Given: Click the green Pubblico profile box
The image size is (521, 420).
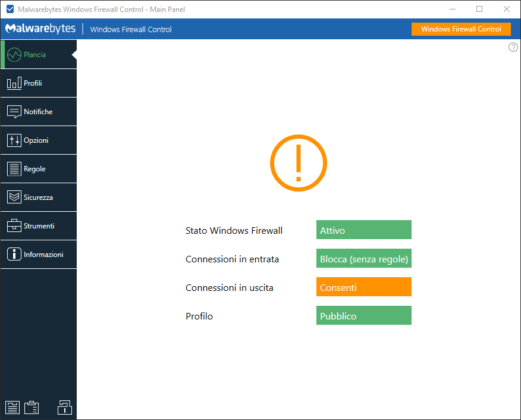Looking at the screenshot, I should click(x=364, y=315).
